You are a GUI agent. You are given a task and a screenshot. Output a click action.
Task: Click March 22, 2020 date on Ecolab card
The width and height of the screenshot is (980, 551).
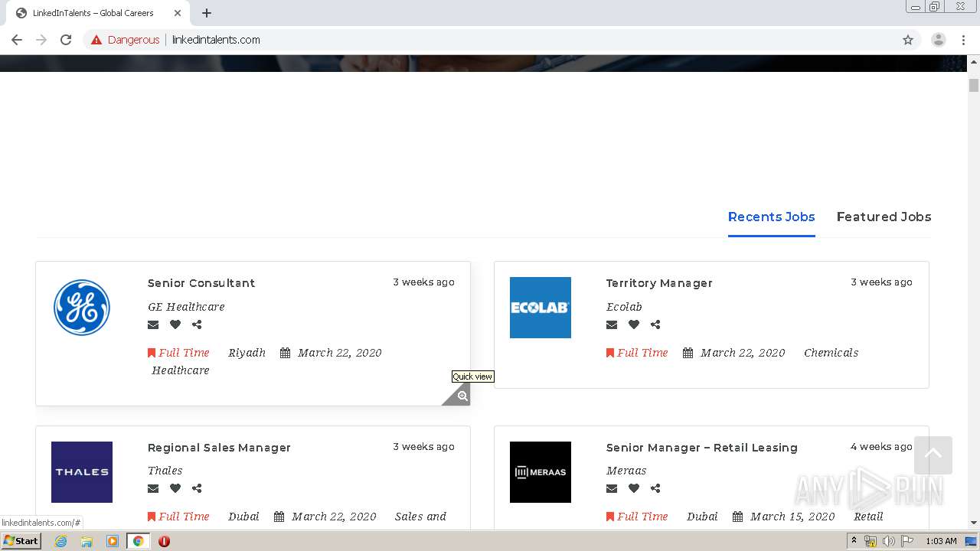pyautogui.click(x=743, y=353)
